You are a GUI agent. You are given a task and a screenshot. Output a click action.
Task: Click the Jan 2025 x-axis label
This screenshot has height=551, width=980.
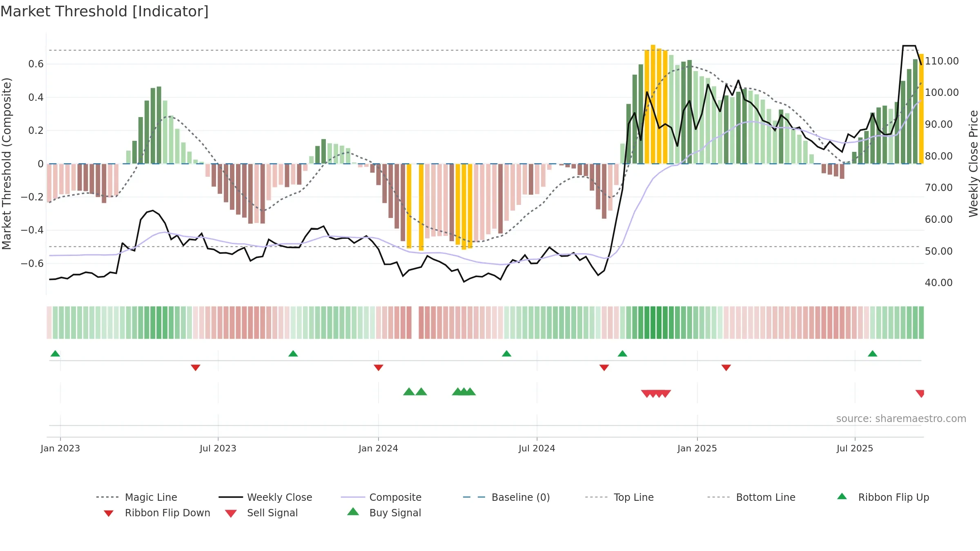coord(697,448)
